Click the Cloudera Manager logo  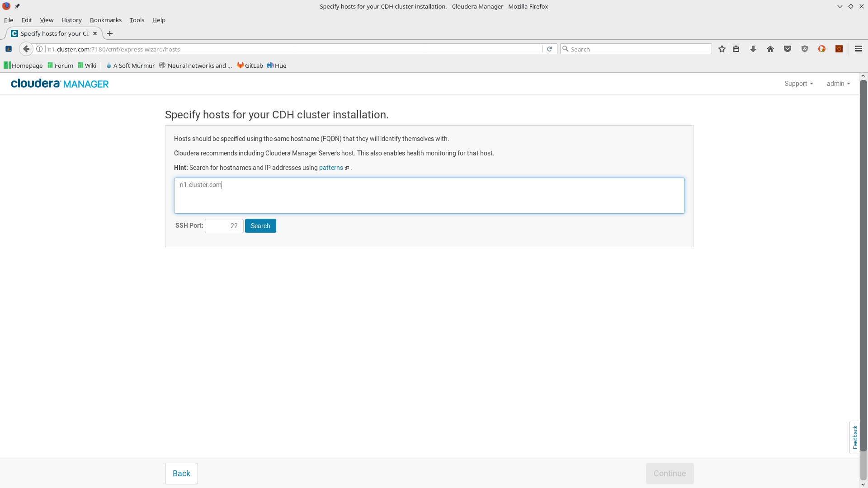[60, 84]
